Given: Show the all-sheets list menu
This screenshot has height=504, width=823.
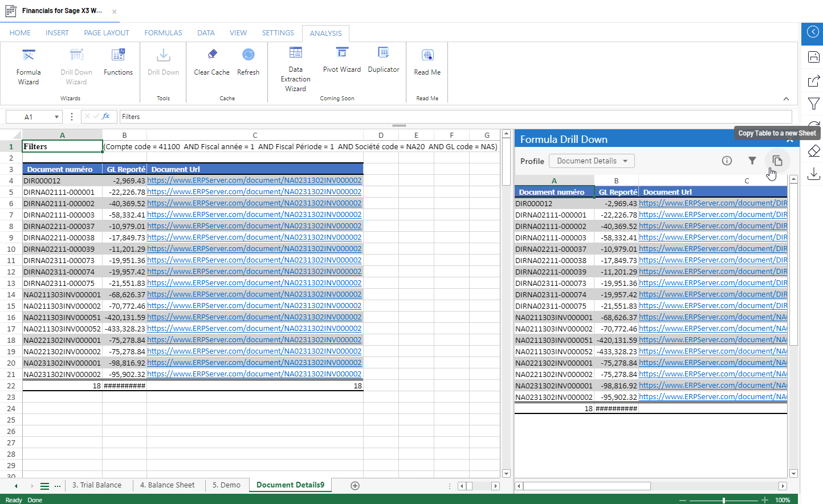Looking at the screenshot, I should coord(44,486).
